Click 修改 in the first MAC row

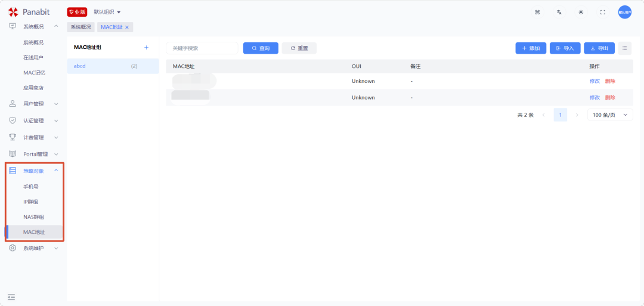595,81
